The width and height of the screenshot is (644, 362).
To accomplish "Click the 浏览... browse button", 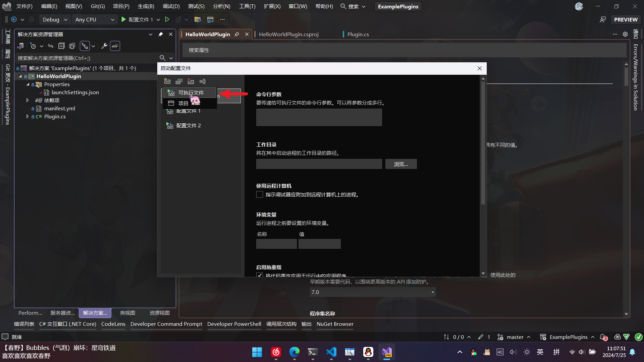I will (400, 164).
